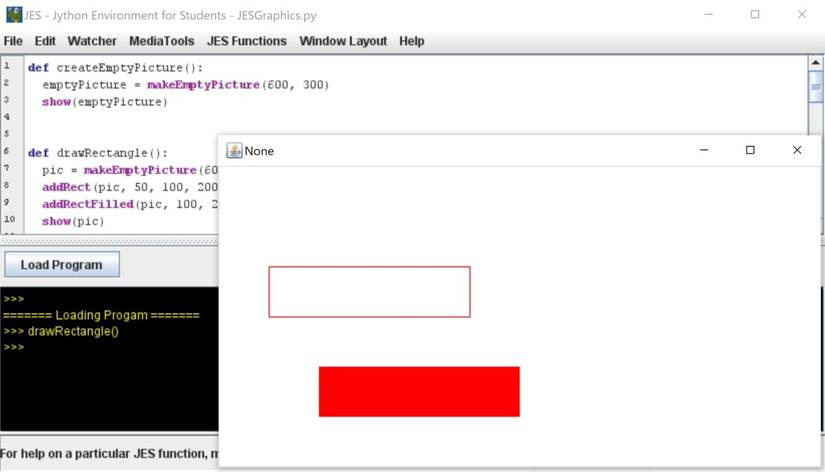Click the help text at the bottom
This screenshot has width=825, height=472.
click(x=109, y=454)
